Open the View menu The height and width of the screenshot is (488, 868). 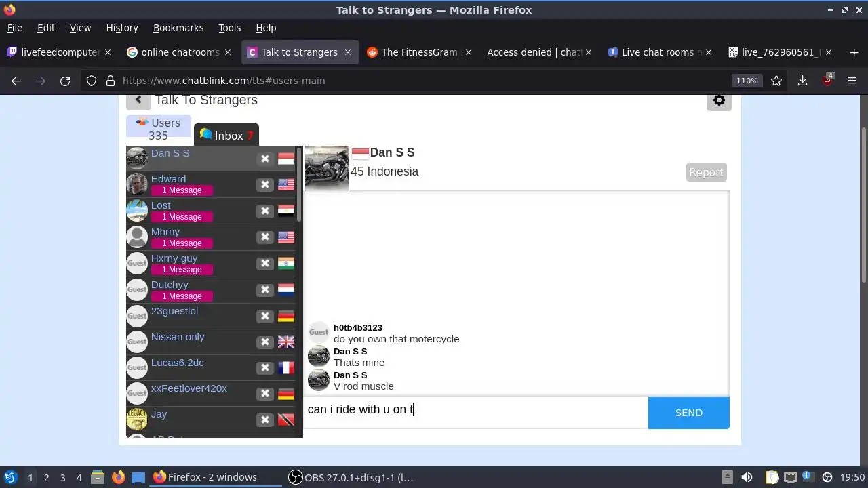click(x=80, y=28)
